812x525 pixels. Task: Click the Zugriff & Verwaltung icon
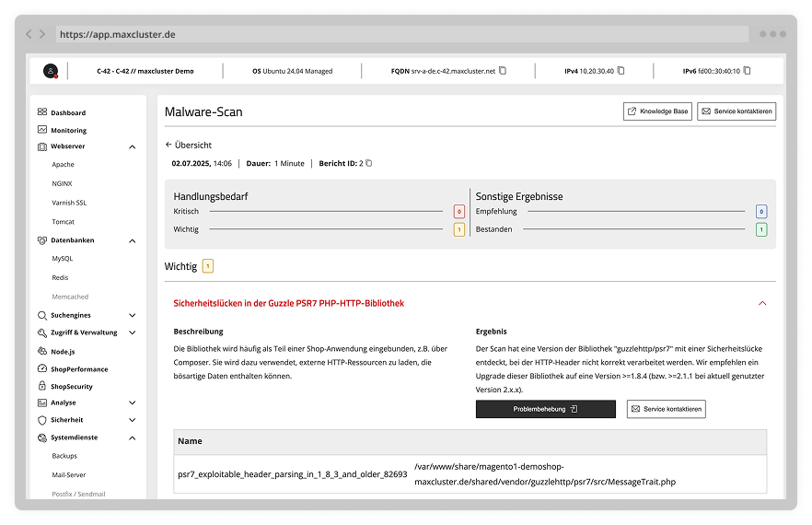[x=42, y=332]
